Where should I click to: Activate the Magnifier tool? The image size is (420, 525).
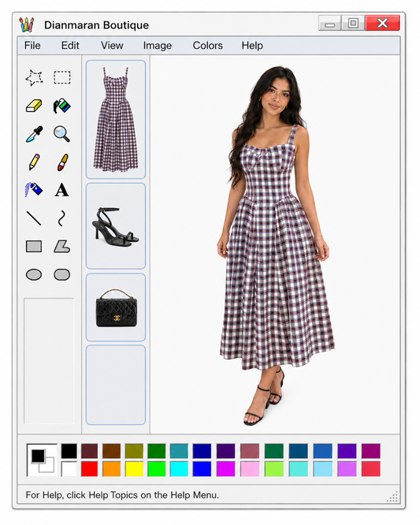pos(62,134)
